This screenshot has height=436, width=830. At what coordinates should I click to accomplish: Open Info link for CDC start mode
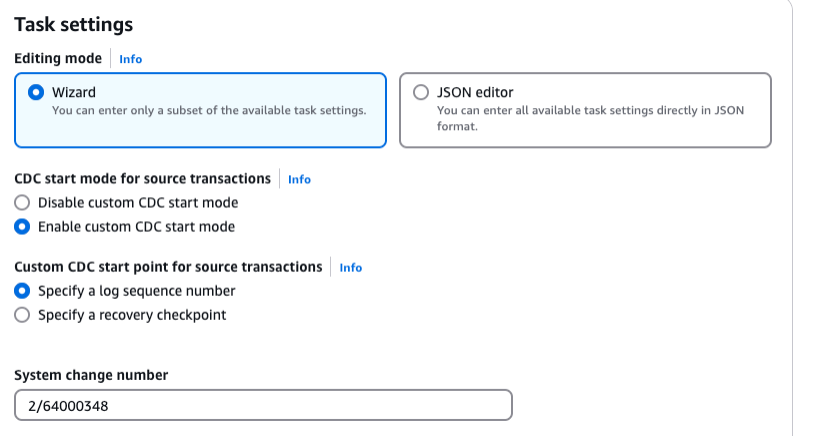[x=299, y=179]
